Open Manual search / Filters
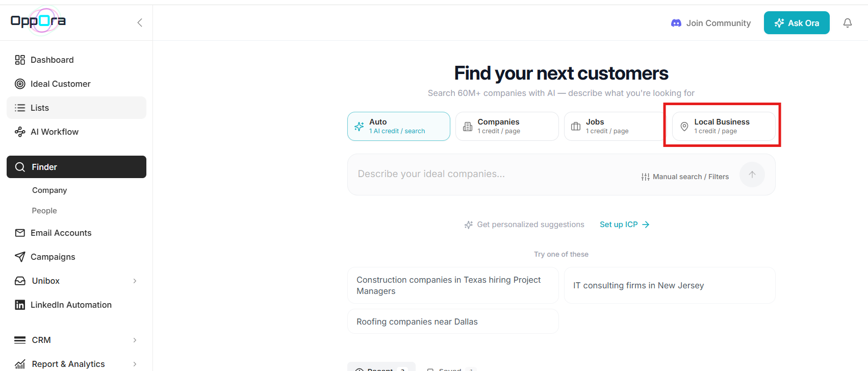The width and height of the screenshot is (868, 371). pyautogui.click(x=685, y=177)
